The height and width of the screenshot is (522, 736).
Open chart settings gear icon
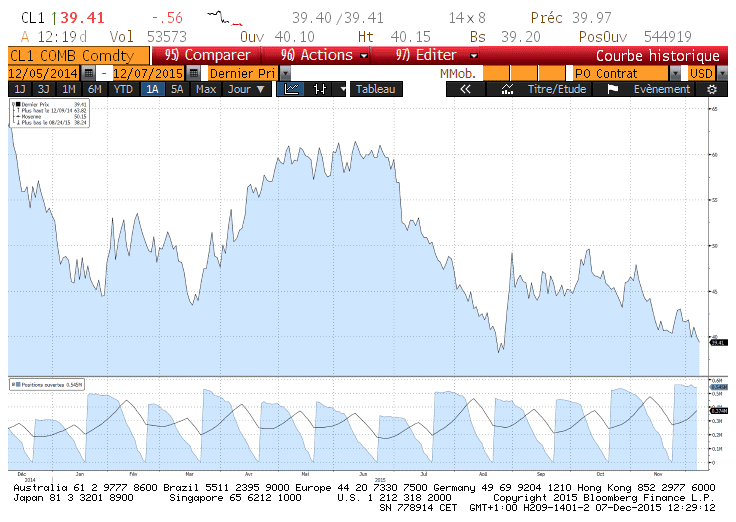pyautogui.click(x=712, y=89)
